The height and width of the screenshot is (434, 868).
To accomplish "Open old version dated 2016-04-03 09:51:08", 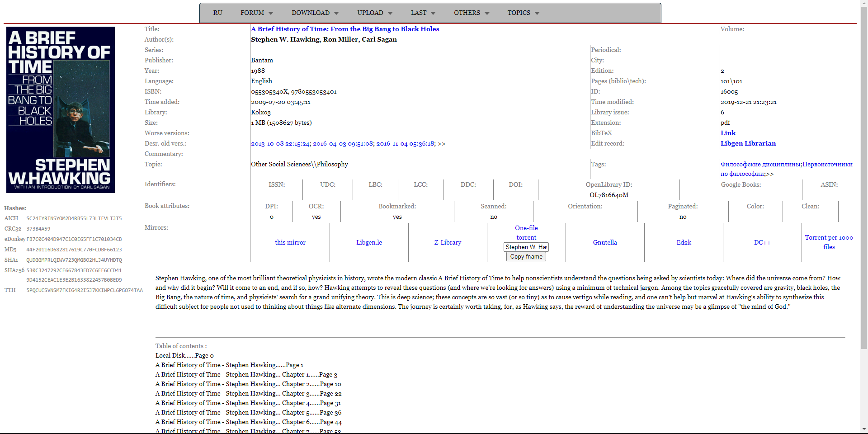I will [343, 144].
